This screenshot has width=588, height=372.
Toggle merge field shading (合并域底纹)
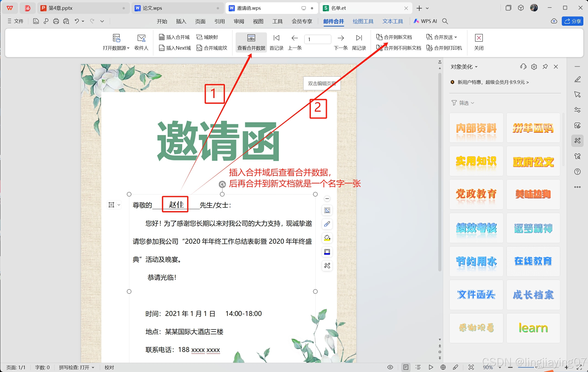click(x=212, y=48)
